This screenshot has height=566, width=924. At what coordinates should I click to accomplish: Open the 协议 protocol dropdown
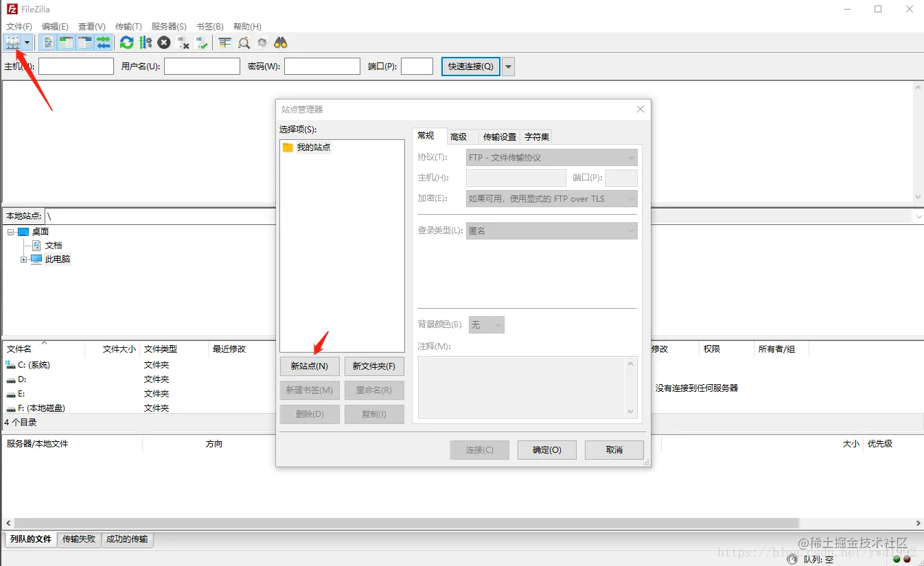(632, 158)
